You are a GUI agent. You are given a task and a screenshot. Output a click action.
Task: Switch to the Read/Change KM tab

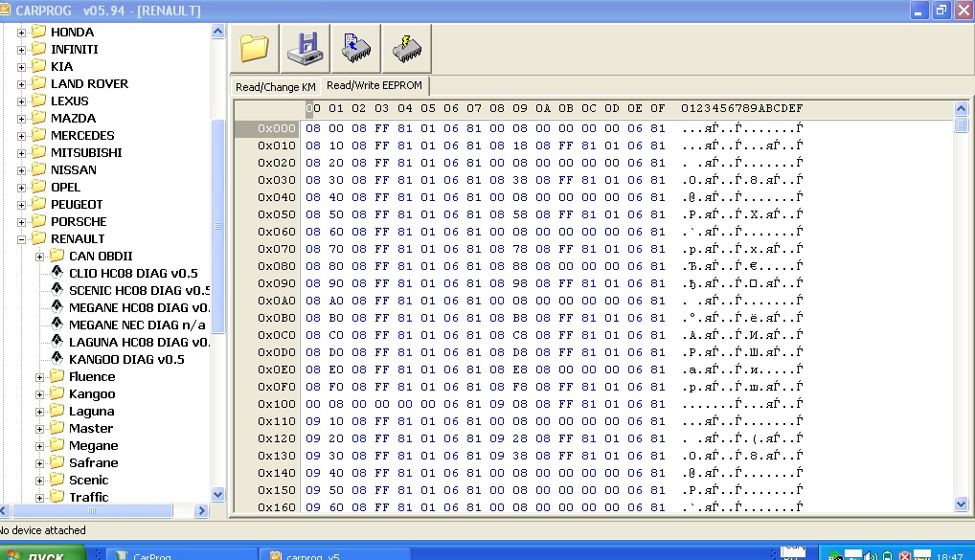[x=276, y=87]
